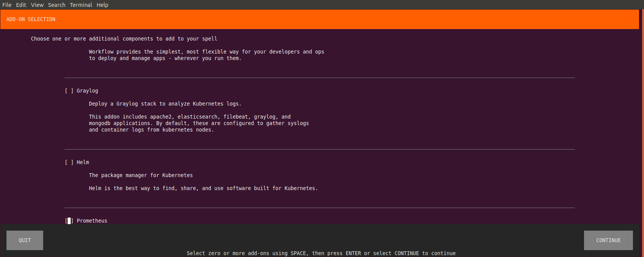
Task: Click the Prometheus label
Action: coord(92,221)
